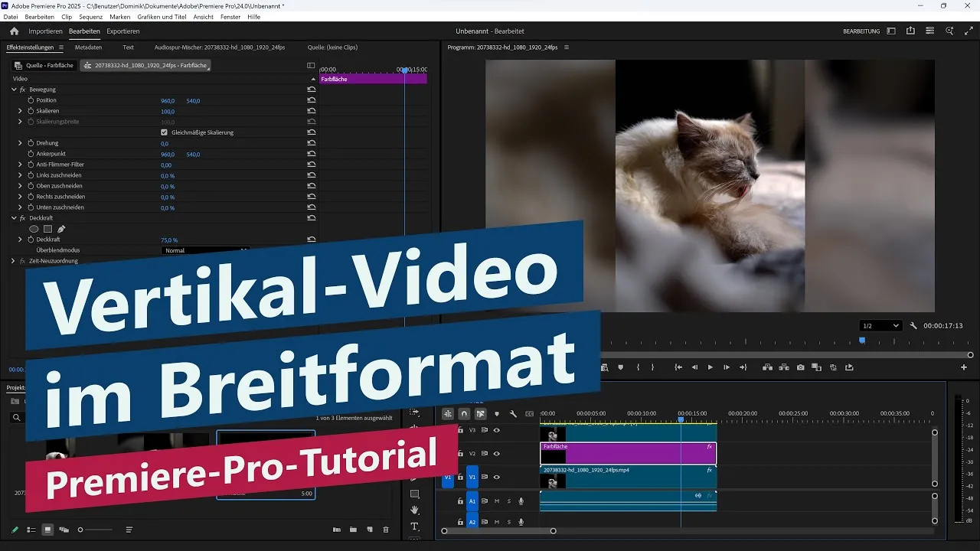Uncheck Gleichmäßige Skalierung checkbox

point(164,132)
